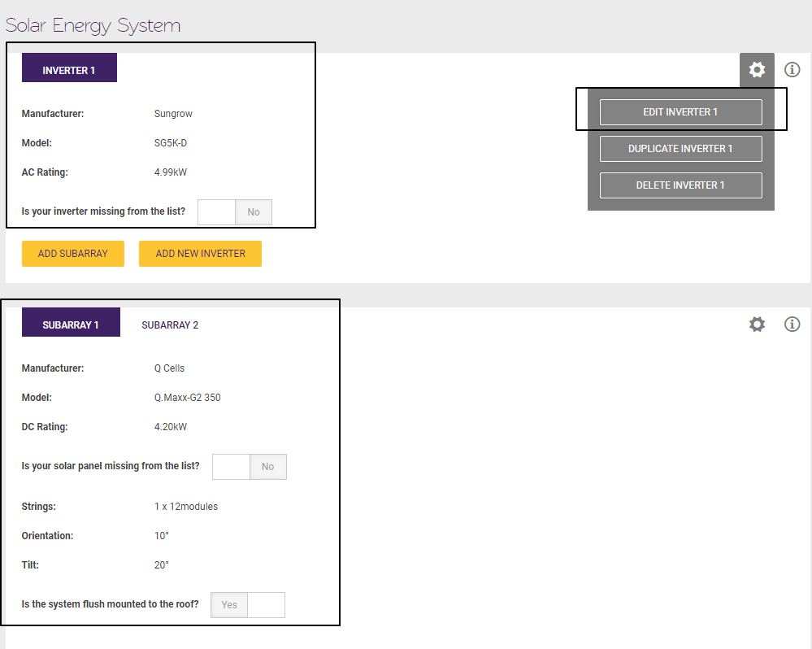Click Yes on the flush mounted toggle
The image size is (812, 649).
coord(228,604)
